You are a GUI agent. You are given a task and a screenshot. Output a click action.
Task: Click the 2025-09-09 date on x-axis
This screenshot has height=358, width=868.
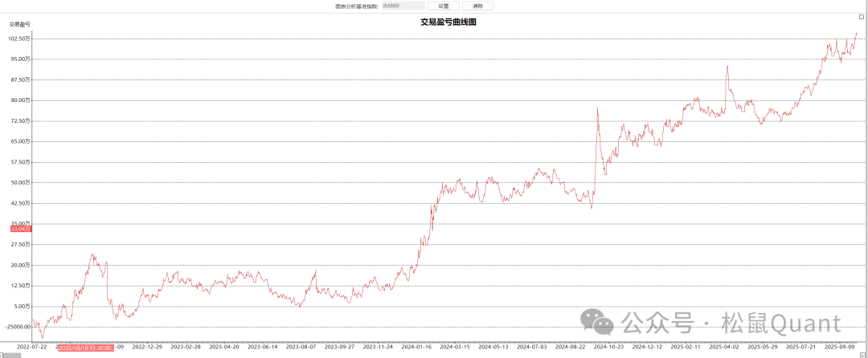click(840, 347)
